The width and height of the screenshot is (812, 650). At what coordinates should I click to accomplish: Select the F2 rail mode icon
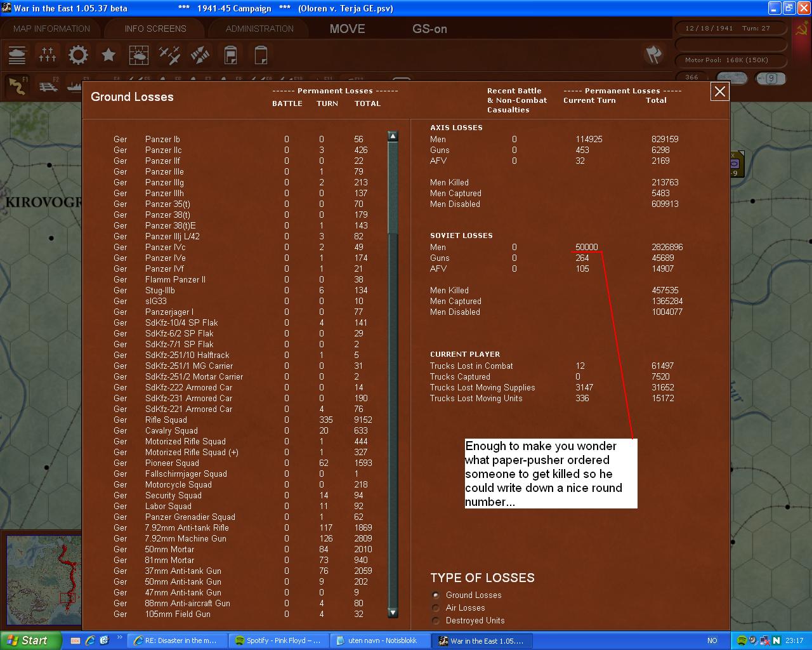point(48,86)
